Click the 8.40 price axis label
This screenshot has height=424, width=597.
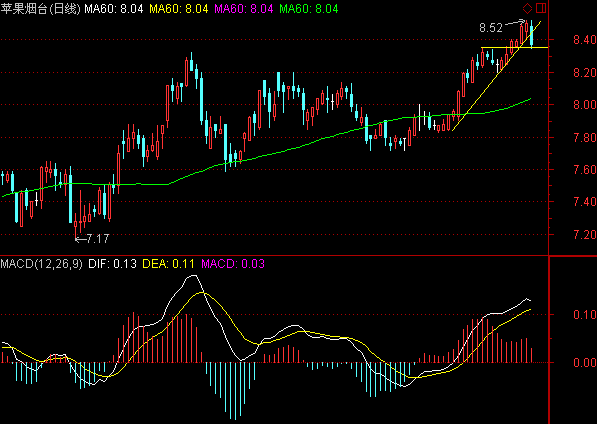click(585, 40)
